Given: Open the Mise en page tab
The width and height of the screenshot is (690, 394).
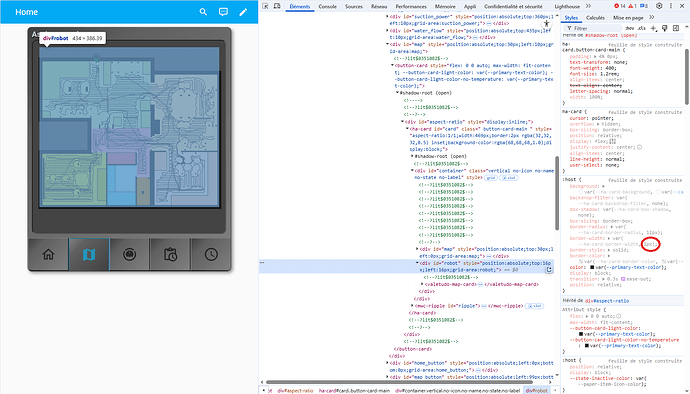Looking at the screenshot, I should [628, 18].
